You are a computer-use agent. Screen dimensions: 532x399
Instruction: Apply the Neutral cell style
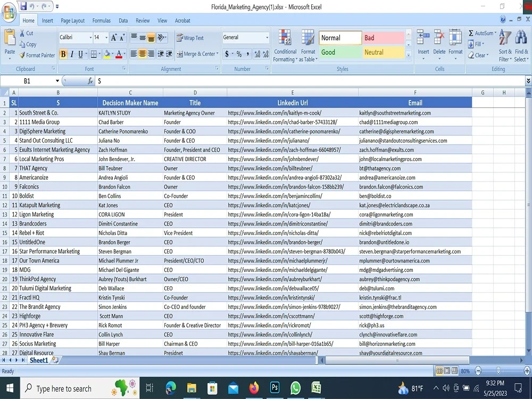pos(384,52)
